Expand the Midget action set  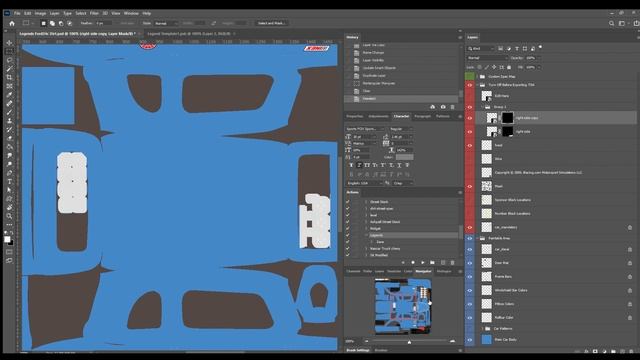(x=366, y=229)
